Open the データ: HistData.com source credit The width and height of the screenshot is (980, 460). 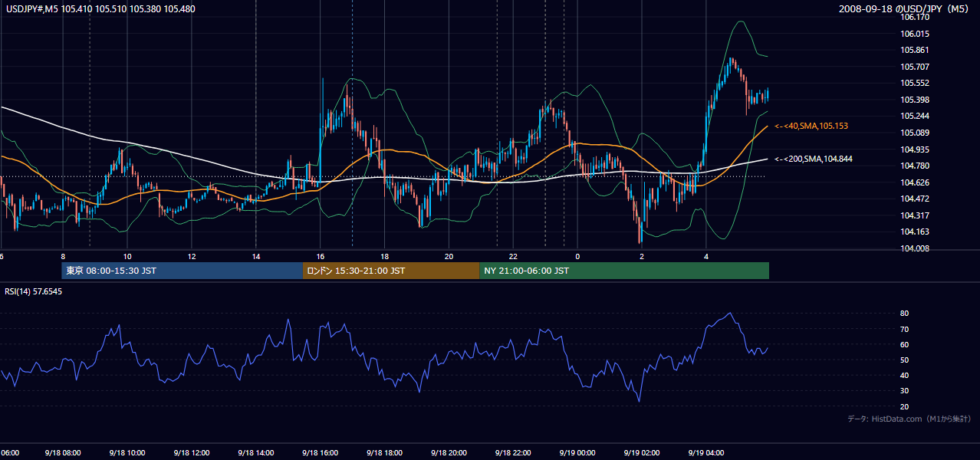909,419
